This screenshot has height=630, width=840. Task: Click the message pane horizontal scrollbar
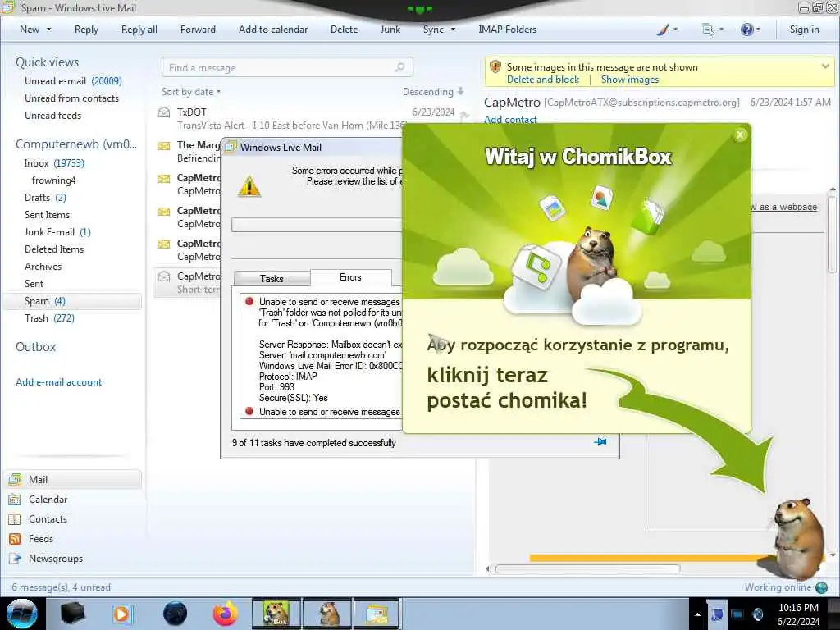tap(587, 569)
